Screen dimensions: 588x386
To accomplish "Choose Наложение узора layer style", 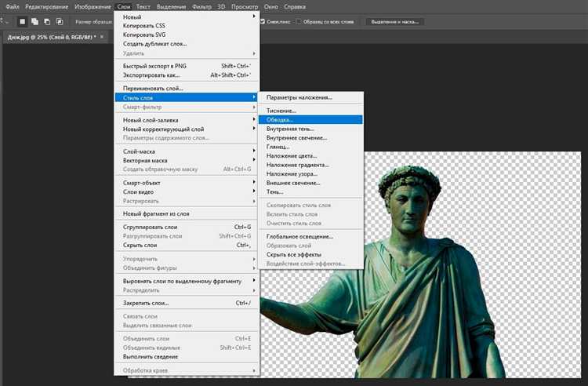I will point(310,173).
